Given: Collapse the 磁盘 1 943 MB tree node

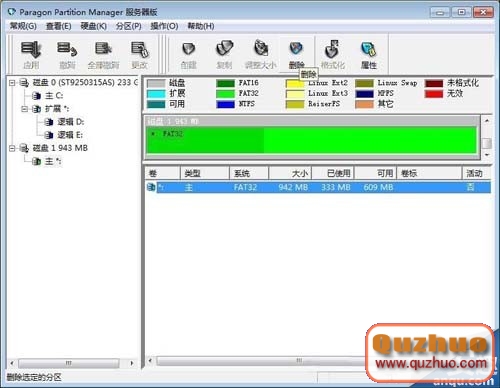Looking at the screenshot, I should click(12, 148).
